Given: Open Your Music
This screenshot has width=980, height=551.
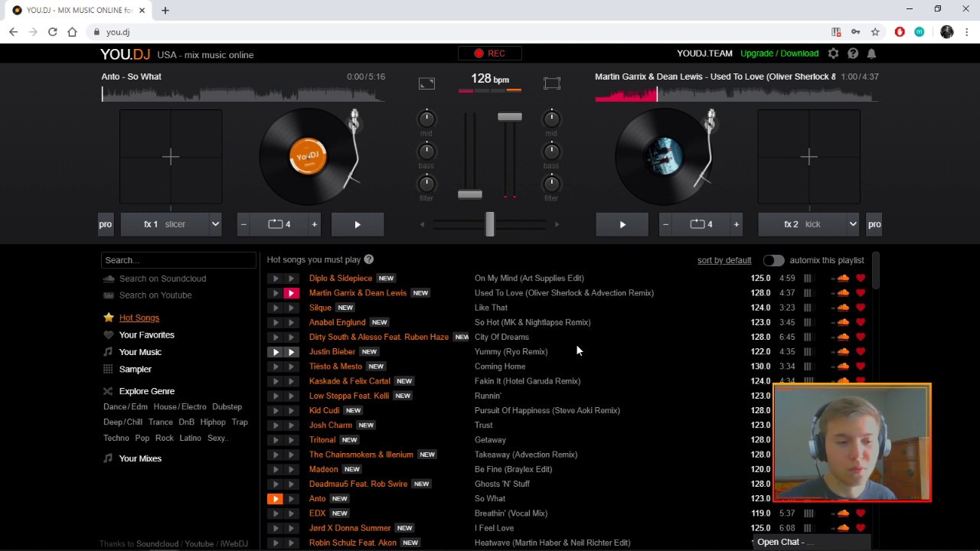Looking at the screenshot, I should coord(140,352).
